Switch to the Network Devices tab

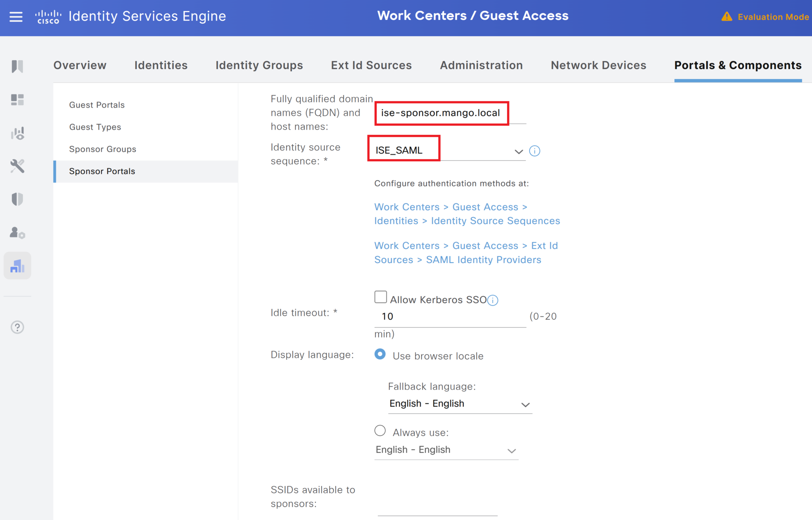point(598,65)
